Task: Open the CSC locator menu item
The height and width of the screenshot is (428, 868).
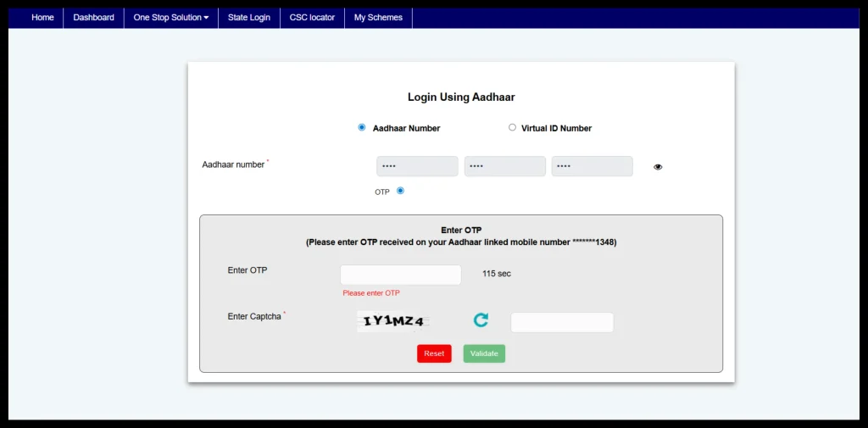Action: coord(312,17)
